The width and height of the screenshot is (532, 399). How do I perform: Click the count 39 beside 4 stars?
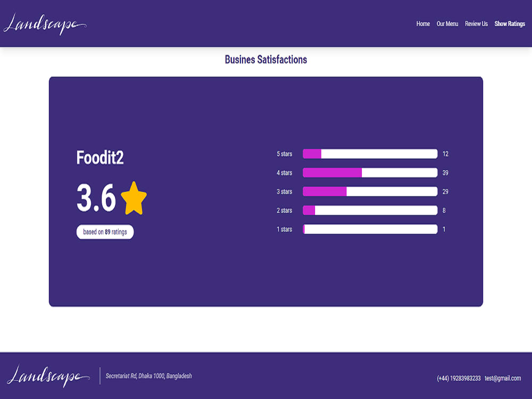click(445, 173)
